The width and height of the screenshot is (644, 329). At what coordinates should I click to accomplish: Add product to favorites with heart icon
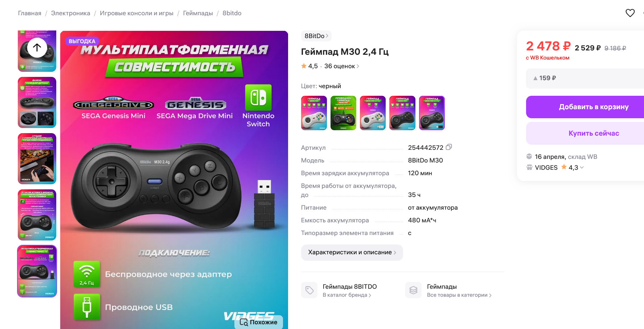coord(630,13)
